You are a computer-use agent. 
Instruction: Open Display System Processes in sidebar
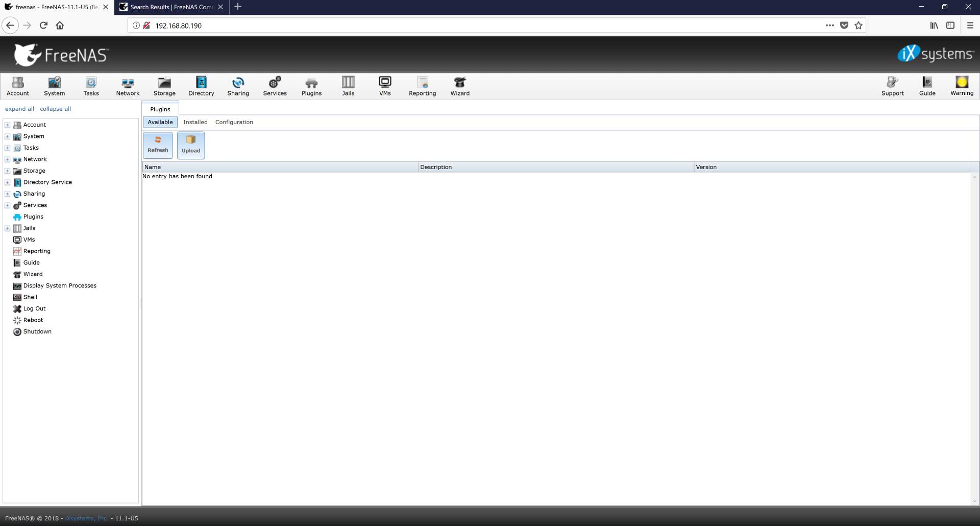pyautogui.click(x=60, y=285)
